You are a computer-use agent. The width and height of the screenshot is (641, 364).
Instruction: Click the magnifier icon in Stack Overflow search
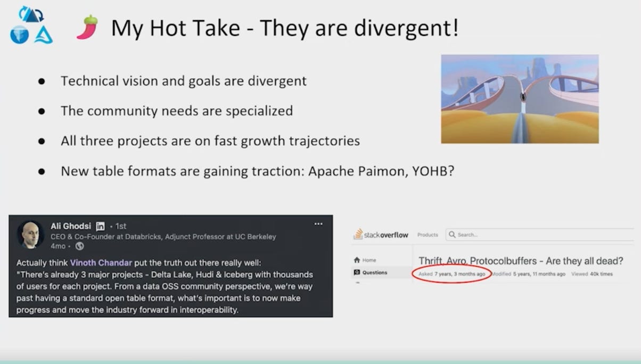tap(452, 235)
